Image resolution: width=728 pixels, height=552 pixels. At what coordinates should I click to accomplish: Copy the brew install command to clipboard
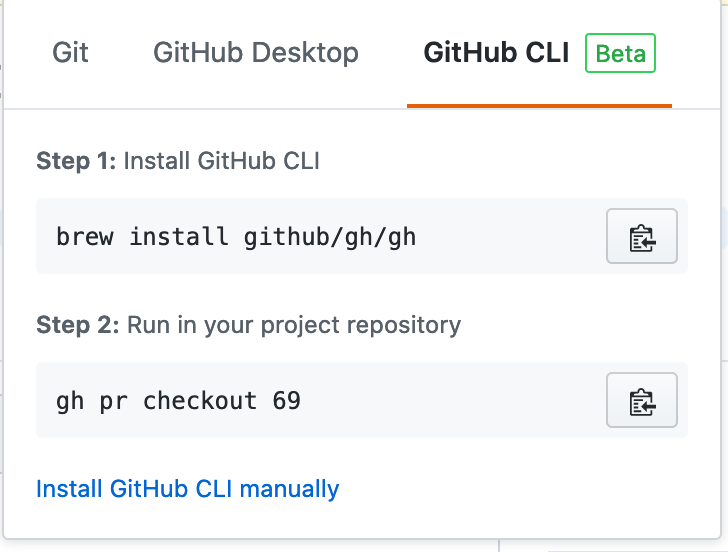coord(642,236)
